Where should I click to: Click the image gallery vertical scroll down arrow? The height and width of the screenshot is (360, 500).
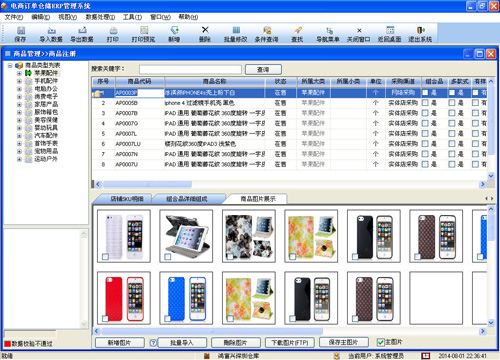pyautogui.click(x=491, y=323)
